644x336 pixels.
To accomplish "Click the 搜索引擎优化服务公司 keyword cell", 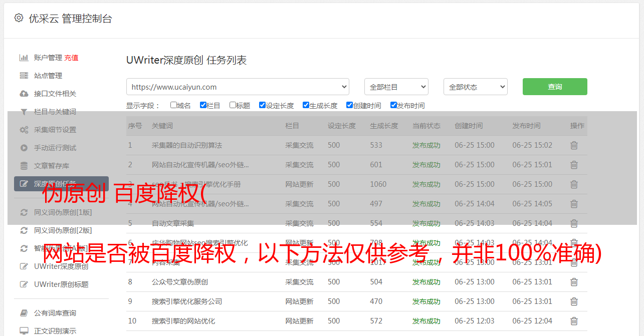I will tap(186, 301).
